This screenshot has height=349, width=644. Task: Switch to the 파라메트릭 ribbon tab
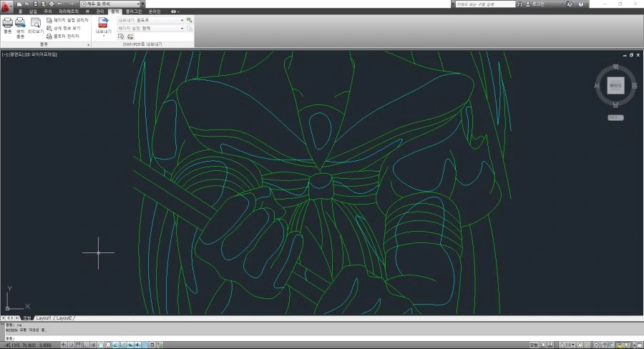point(69,11)
